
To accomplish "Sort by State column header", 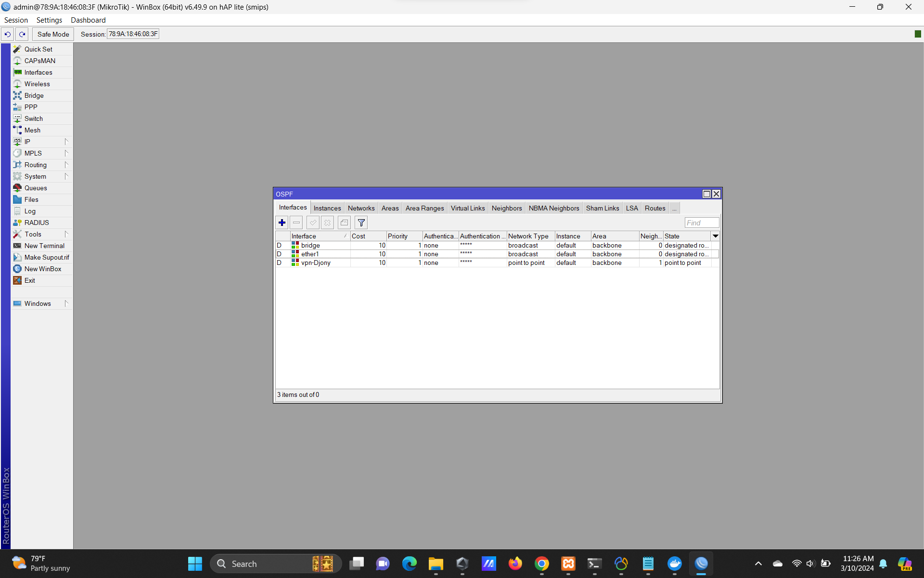I will (x=687, y=236).
